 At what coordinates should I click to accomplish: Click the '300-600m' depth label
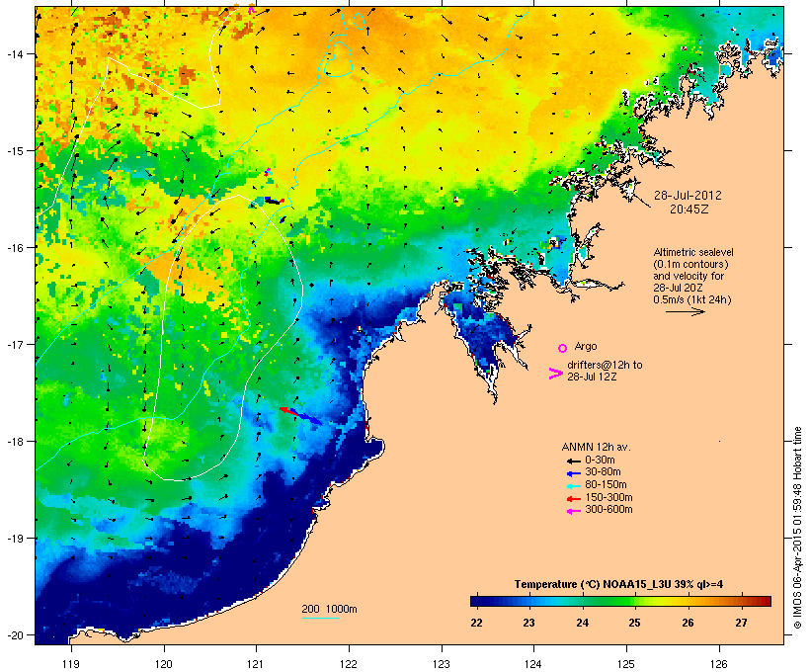point(608,510)
